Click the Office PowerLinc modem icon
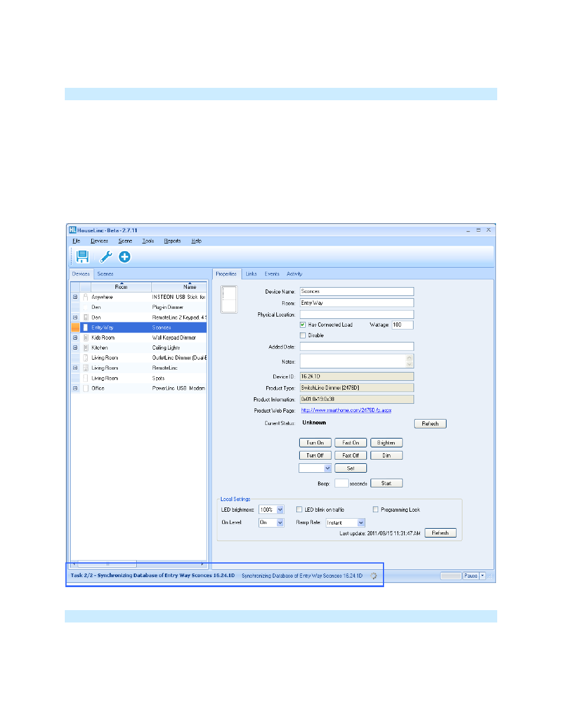Viewport: 562px width, 728px height. click(85, 388)
